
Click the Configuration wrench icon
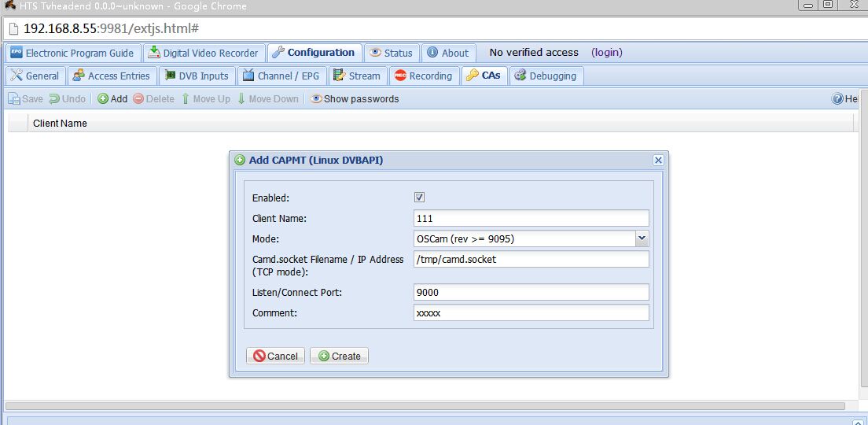pos(278,53)
